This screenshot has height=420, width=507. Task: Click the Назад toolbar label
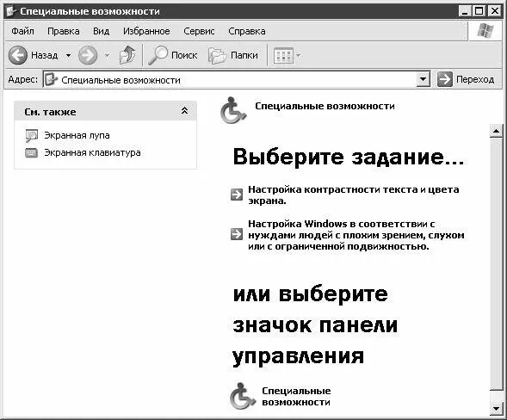(x=45, y=56)
